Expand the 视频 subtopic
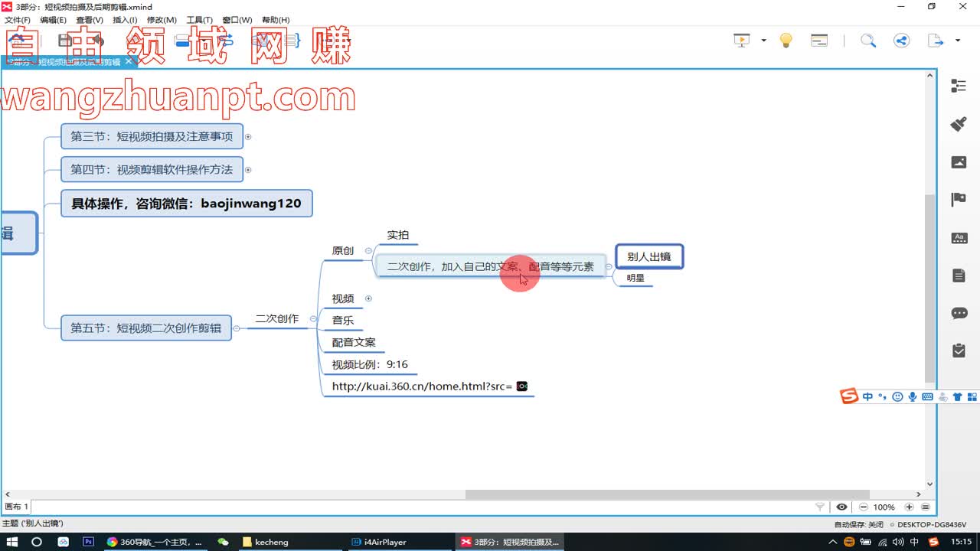The width and height of the screenshot is (980, 551). (368, 298)
